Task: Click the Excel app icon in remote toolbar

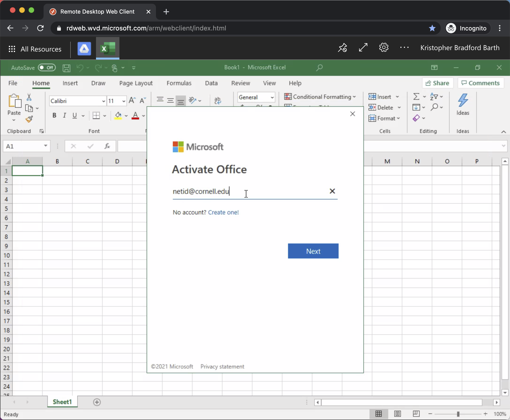Action: [108, 48]
